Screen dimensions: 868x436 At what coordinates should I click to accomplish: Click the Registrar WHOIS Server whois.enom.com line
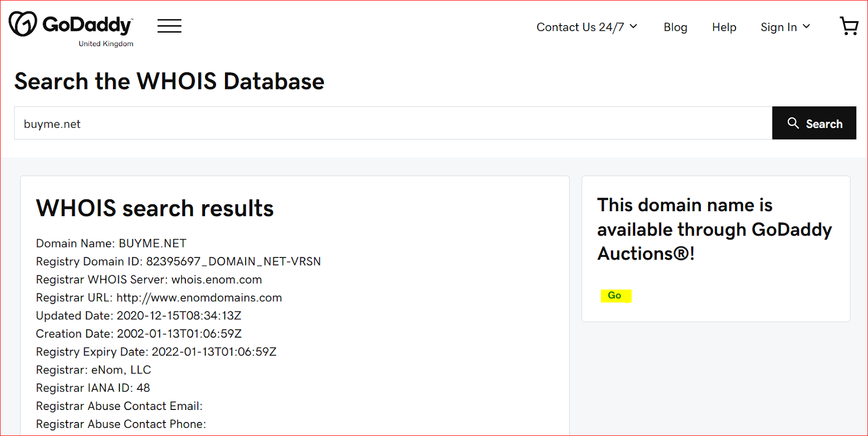pyautogui.click(x=149, y=280)
